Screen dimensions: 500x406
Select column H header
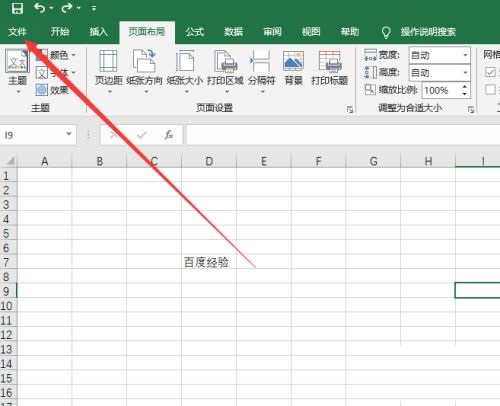428,161
